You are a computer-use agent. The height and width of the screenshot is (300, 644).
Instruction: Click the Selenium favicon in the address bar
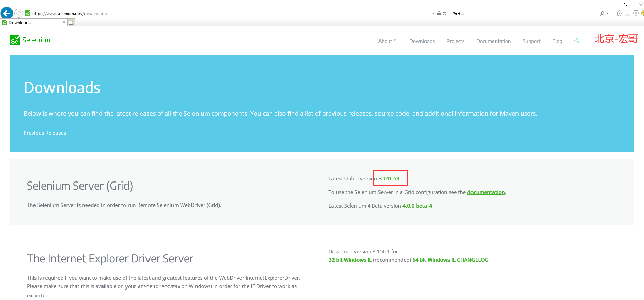tap(28, 13)
